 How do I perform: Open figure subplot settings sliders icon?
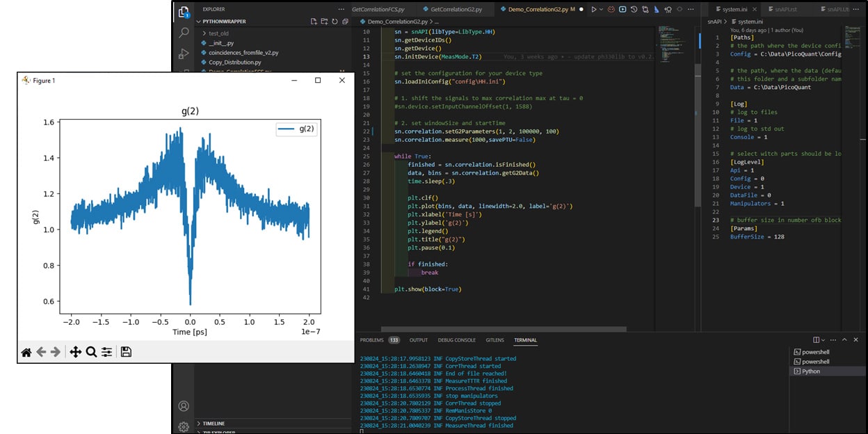click(x=107, y=353)
